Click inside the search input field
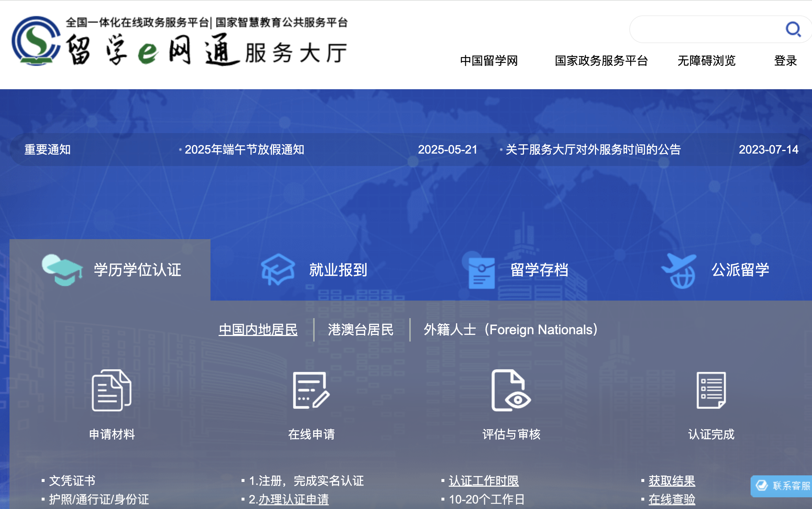Viewport: 812px width, 509px height. (705, 29)
